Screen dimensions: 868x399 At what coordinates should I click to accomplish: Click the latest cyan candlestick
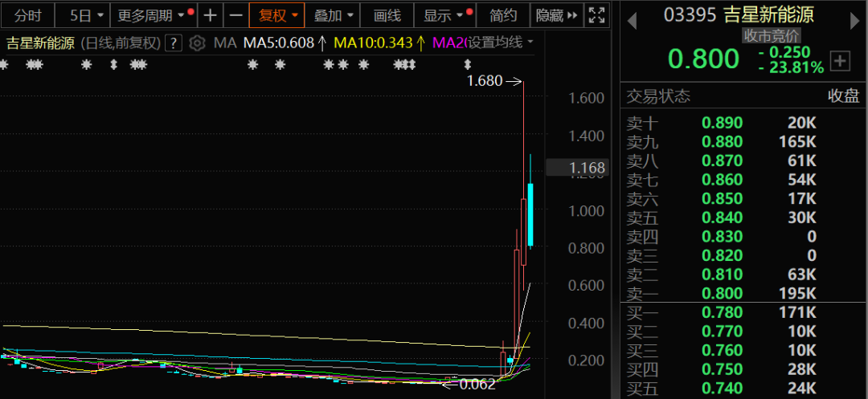click(530, 214)
